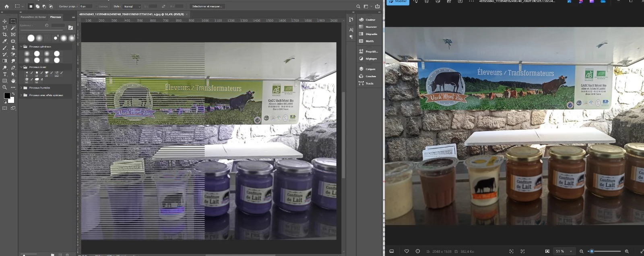Select the Gradient tool

coord(5,61)
